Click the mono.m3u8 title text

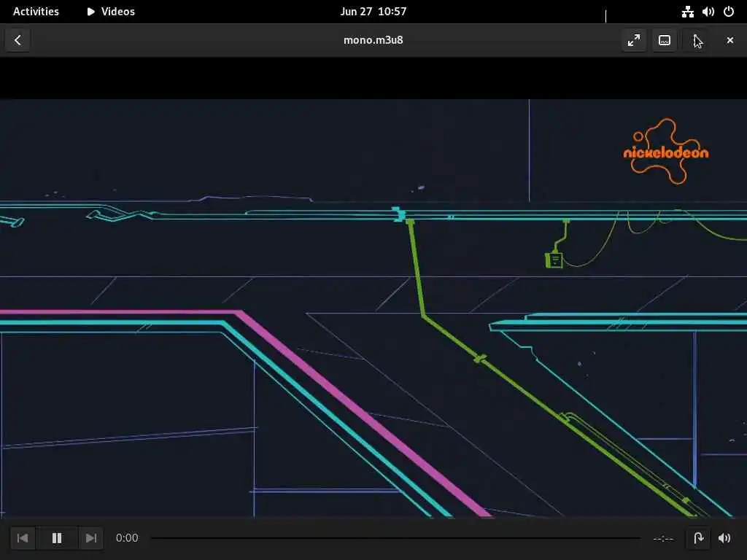pyautogui.click(x=373, y=40)
